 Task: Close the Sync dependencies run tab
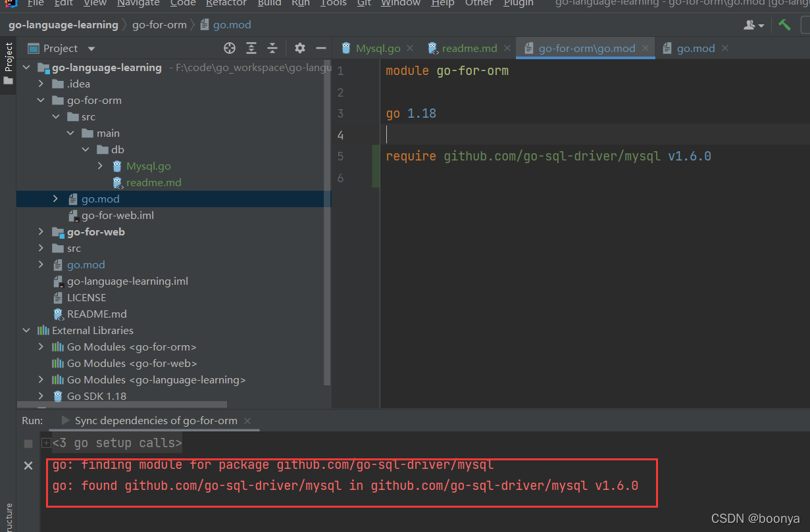(x=247, y=421)
